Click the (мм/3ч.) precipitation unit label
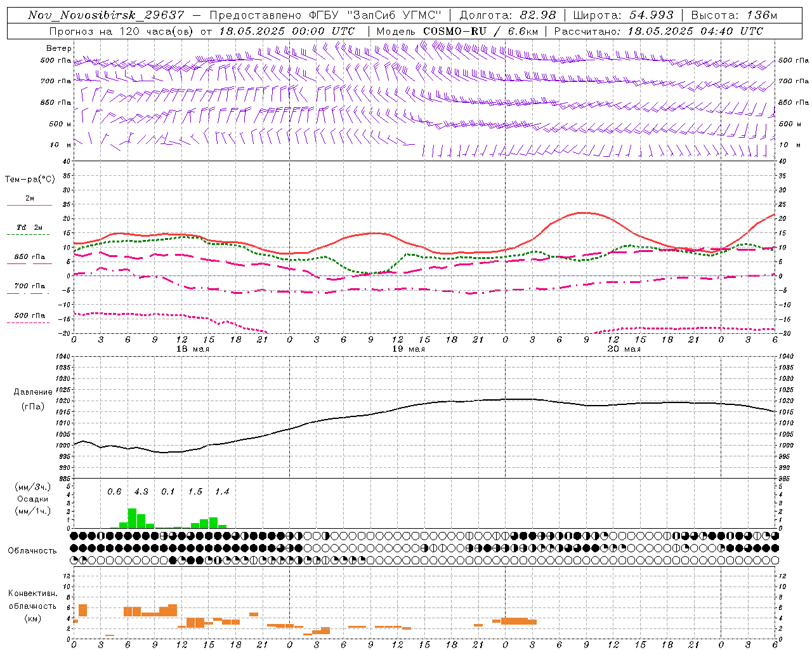The image size is (812, 650). 32,487
